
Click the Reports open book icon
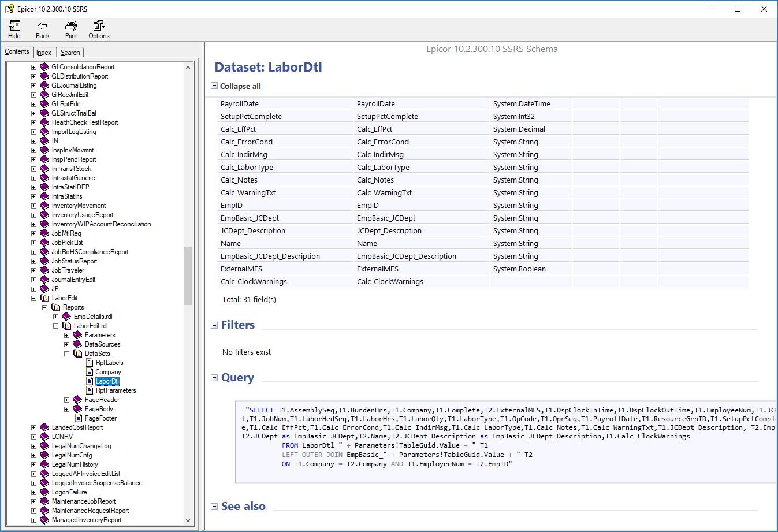56,307
